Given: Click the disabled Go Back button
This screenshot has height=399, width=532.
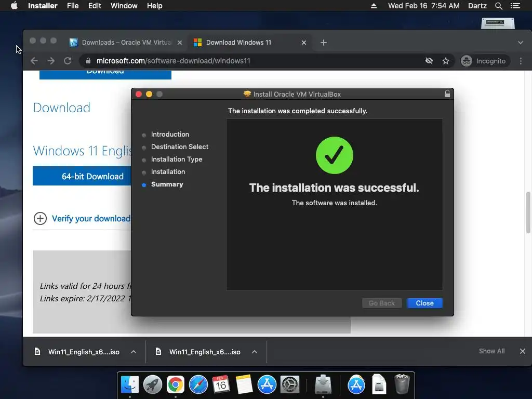Looking at the screenshot, I should tap(382, 303).
